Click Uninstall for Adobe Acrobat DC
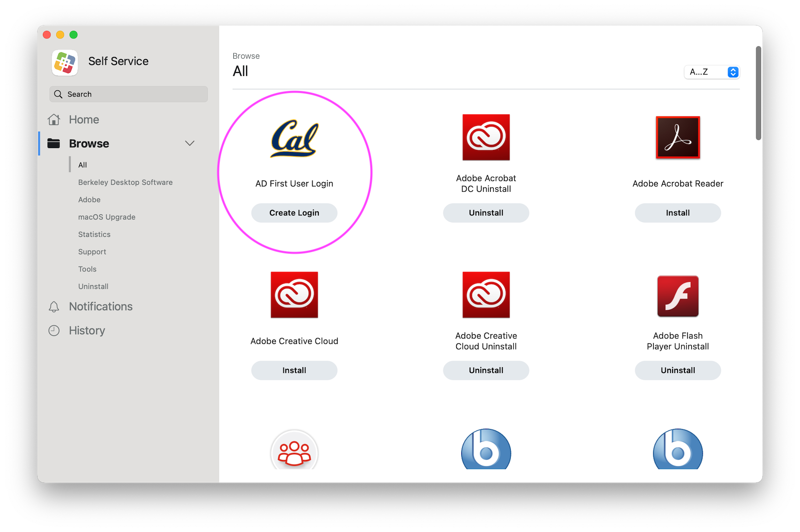This screenshot has width=800, height=532. pos(486,213)
